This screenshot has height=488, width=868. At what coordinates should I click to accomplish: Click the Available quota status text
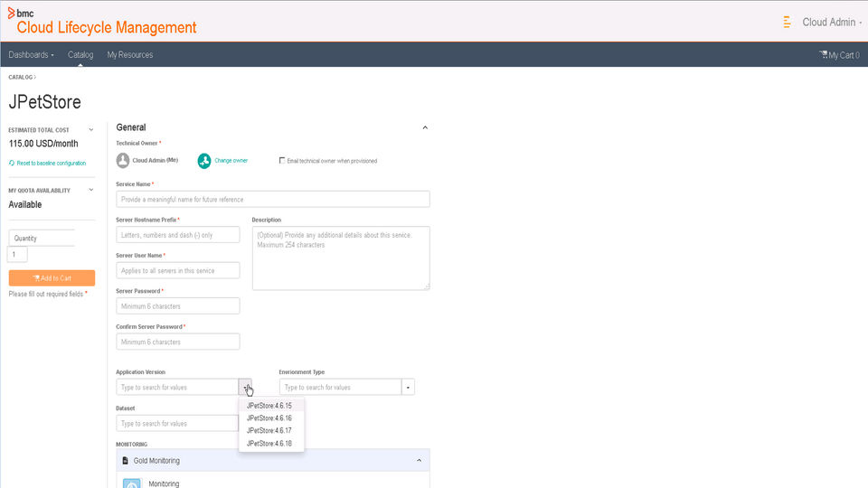tap(25, 205)
